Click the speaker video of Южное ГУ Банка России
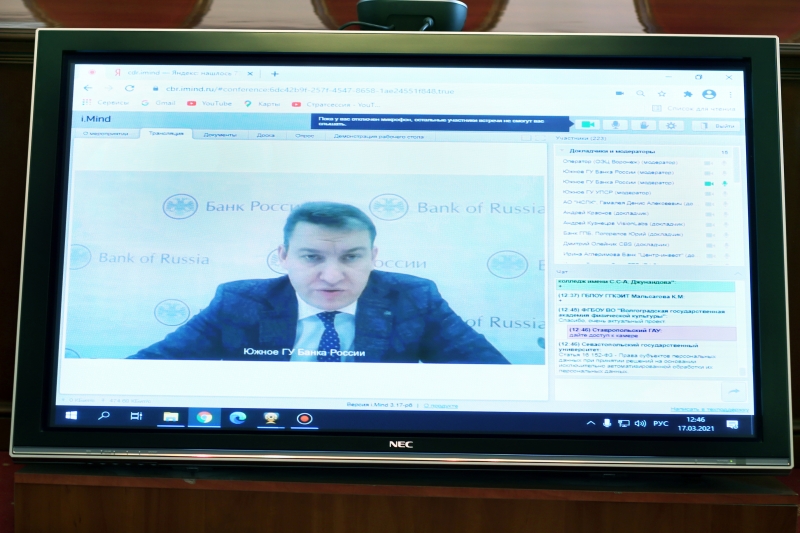The height and width of the screenshot is (533, 800). coord(305,267)
